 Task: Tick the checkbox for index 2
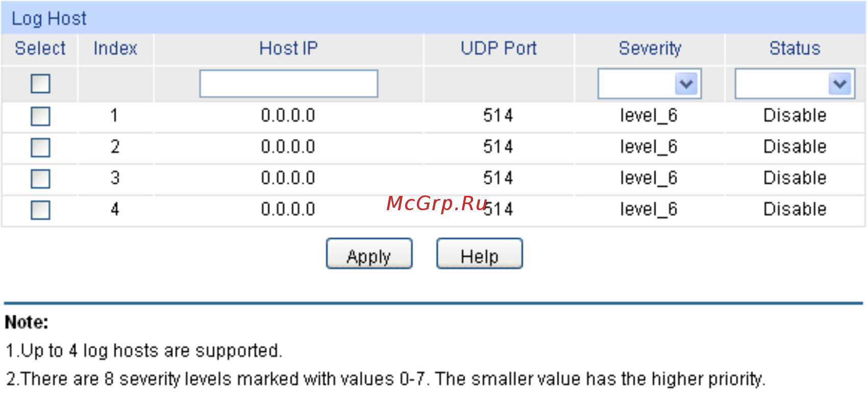click(40, 147)
